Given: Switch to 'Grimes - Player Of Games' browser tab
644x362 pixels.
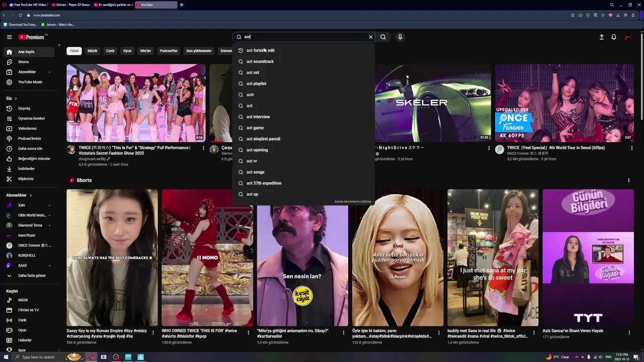Looking at the screenshot, I should point(70,5).
